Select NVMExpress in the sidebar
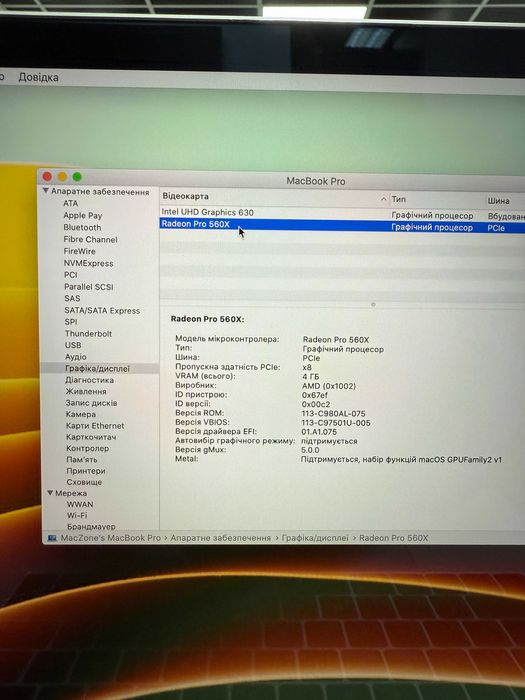The image size is (525, 700). (88, 263)
